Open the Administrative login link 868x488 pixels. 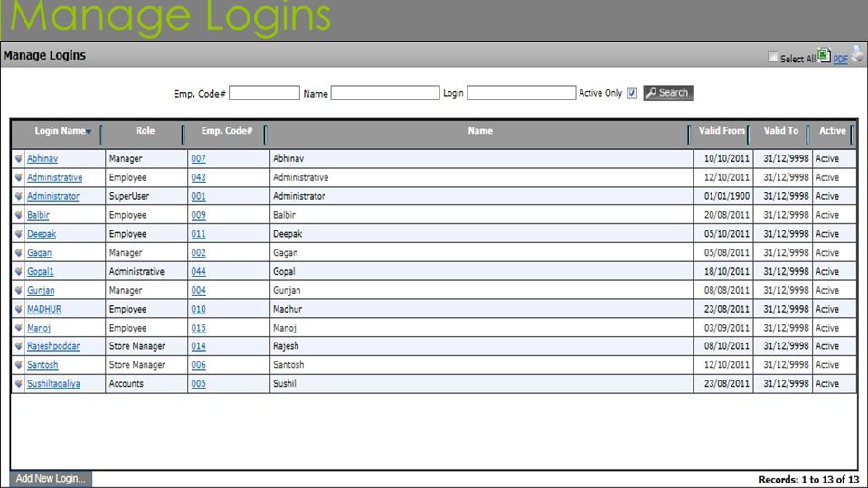tap(55, 178)
